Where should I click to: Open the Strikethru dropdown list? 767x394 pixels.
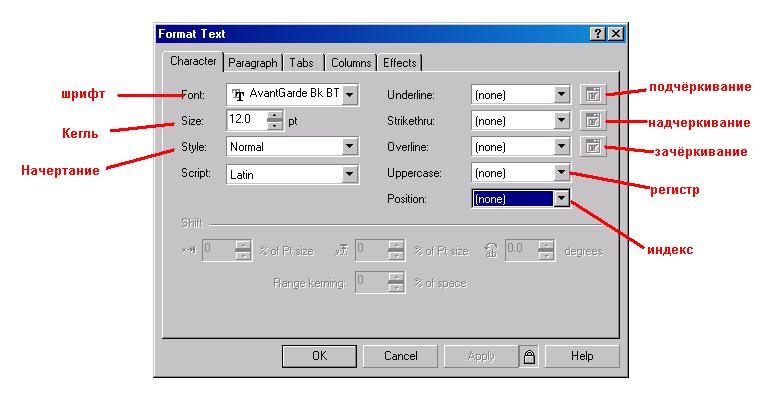coord(562,120)
